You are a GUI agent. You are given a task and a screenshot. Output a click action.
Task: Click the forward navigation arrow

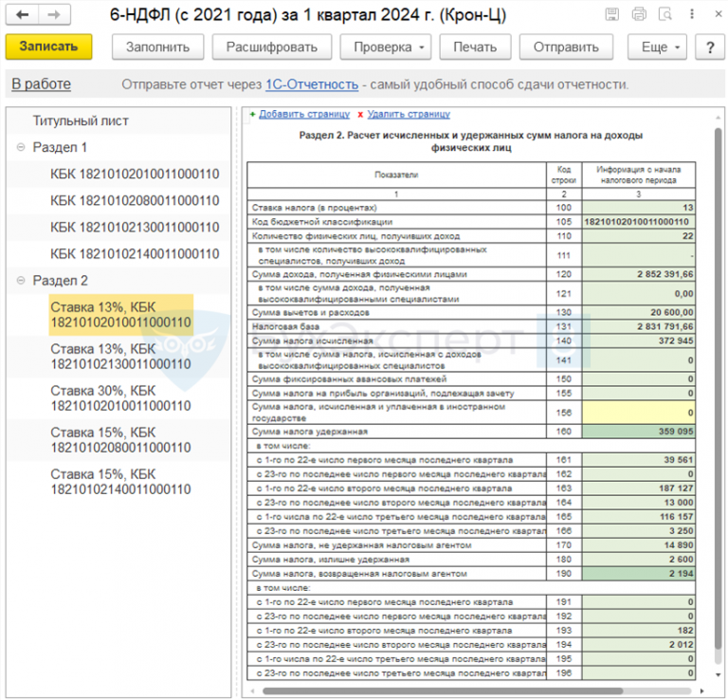[55, 15]
